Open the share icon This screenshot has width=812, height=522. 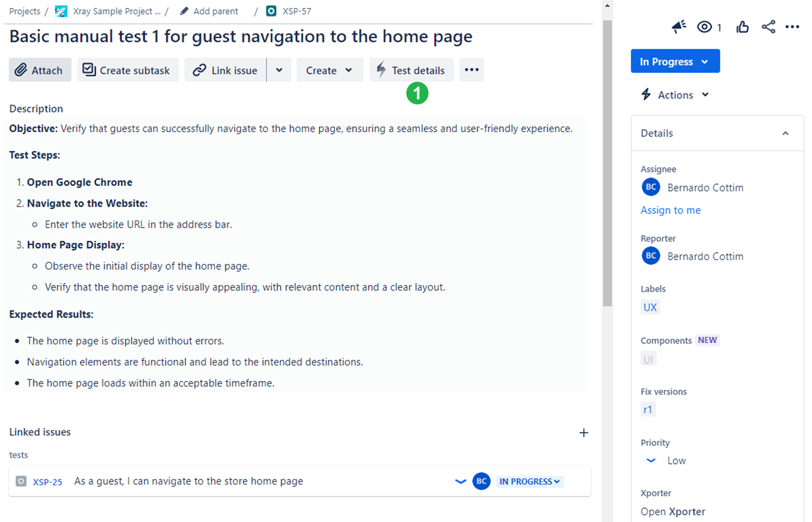click(x=768, y=27)
